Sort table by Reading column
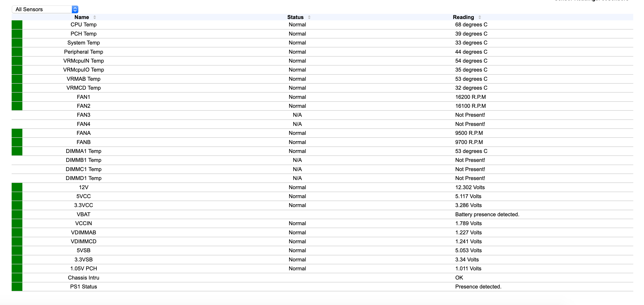644x305 pixels. pyautogui.click(x=480, y=17)
